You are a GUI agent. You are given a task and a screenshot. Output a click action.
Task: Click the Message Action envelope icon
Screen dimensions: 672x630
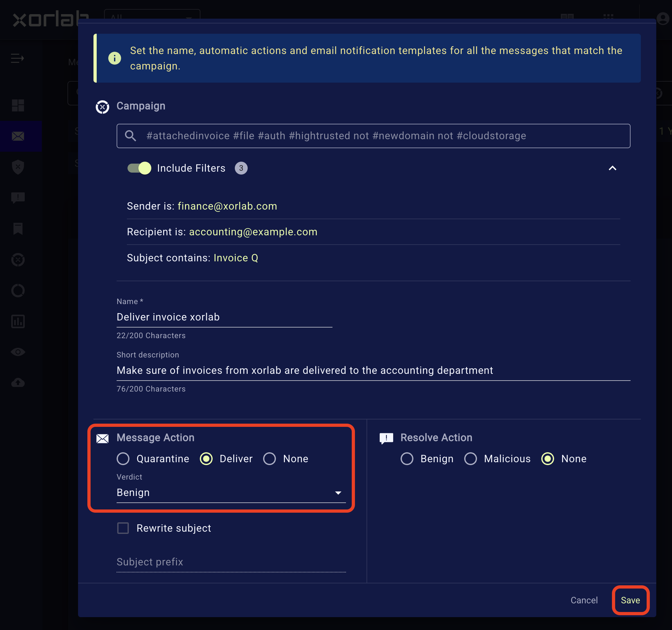(x=102, y=439)
